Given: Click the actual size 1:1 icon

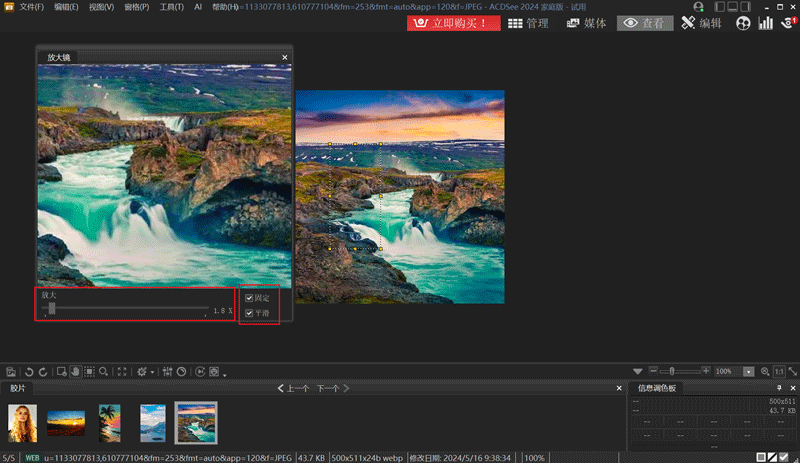Looking at the screenshot, I should [781, 371].
